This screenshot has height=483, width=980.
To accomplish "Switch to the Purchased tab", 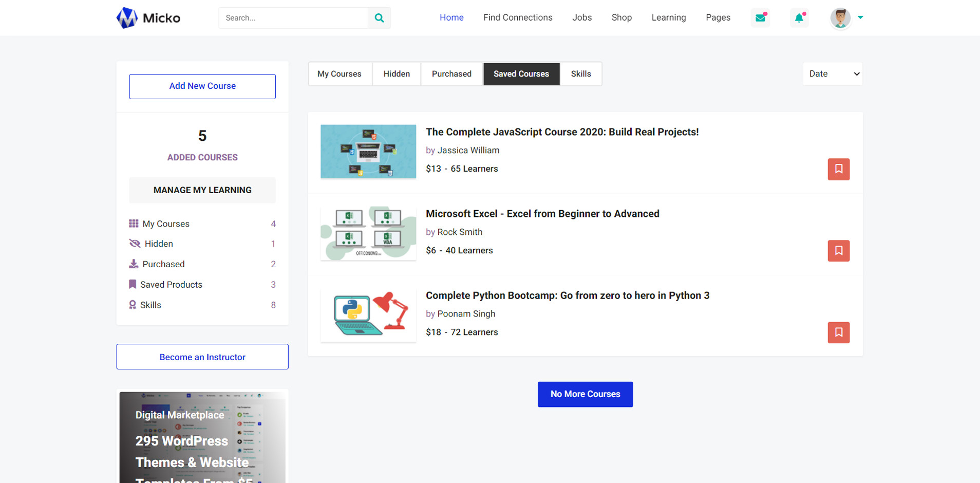I will pos(451,74).
